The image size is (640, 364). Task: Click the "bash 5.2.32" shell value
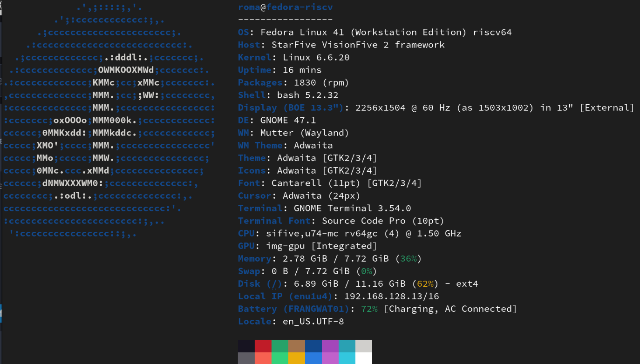coord(307,95)
